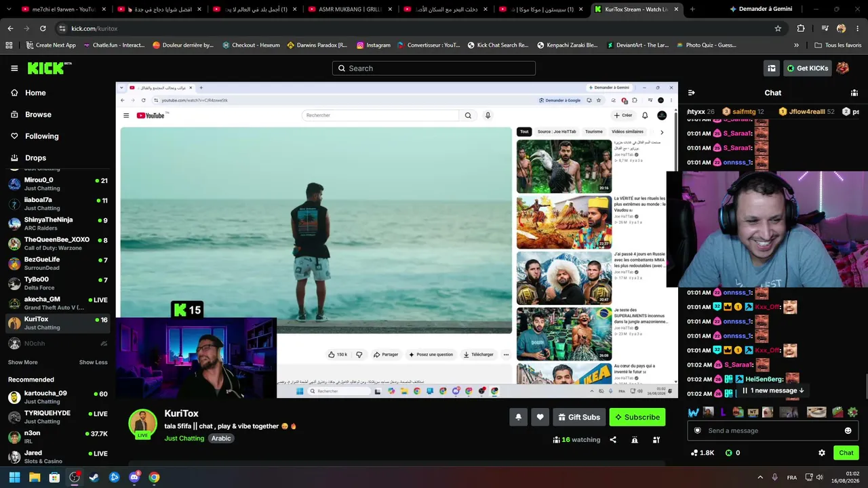Open the Instagram bookmark
868x488 pixels.
(374, 45)
